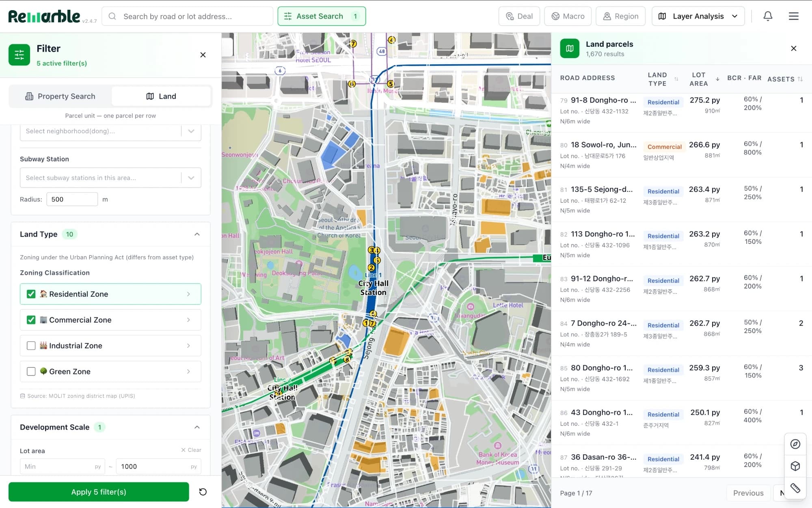Open the neighborhood (dong) select dropdown
This screenshot has width=812, height=508.
coord(110,131)
